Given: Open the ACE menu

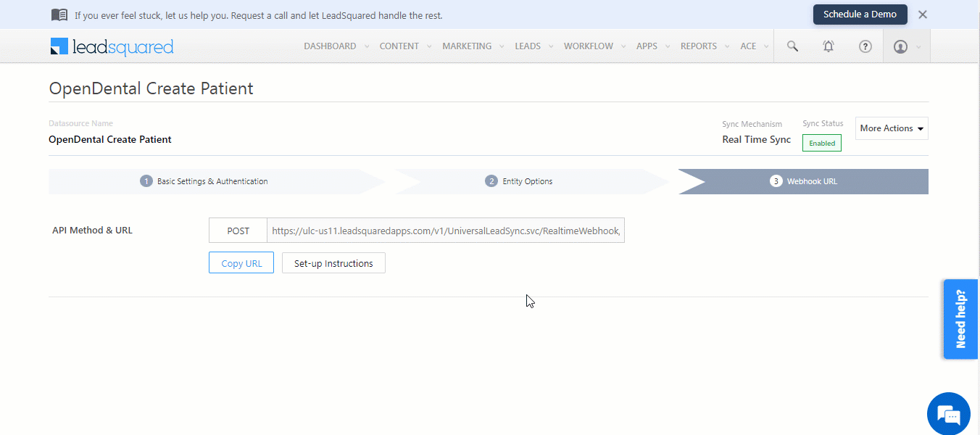Looking at the screenshot, I should click(748, 46).
